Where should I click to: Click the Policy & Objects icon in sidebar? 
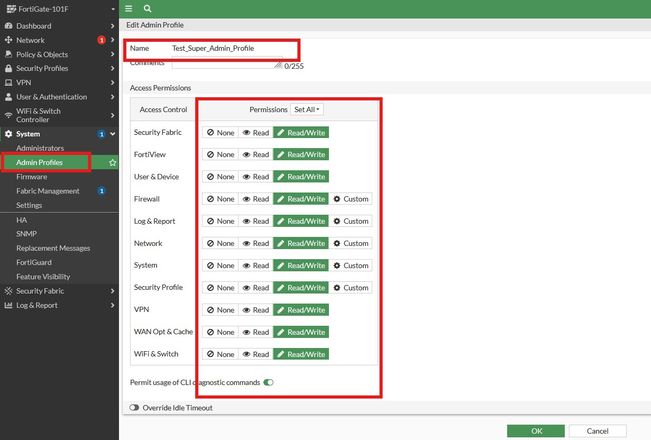8,54
